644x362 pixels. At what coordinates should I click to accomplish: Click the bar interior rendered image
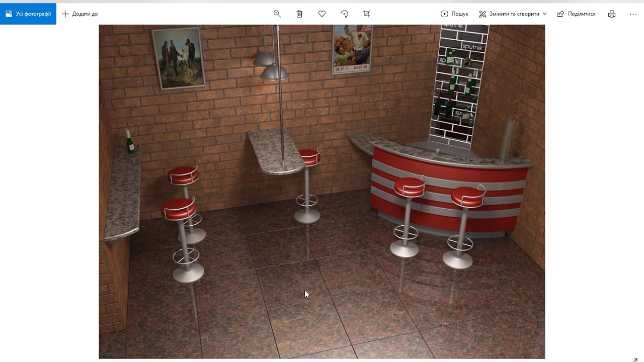(322, 192)
